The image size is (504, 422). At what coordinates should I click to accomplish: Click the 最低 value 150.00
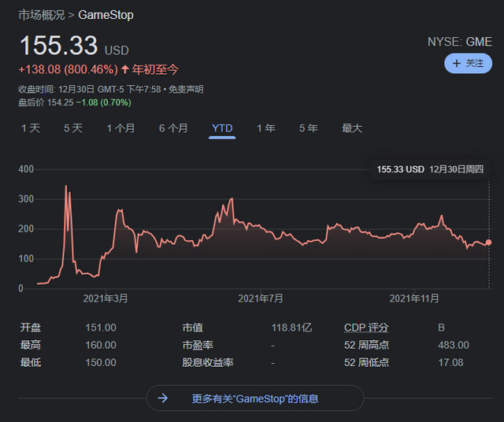pyautogui.click(x=101, y=362)
